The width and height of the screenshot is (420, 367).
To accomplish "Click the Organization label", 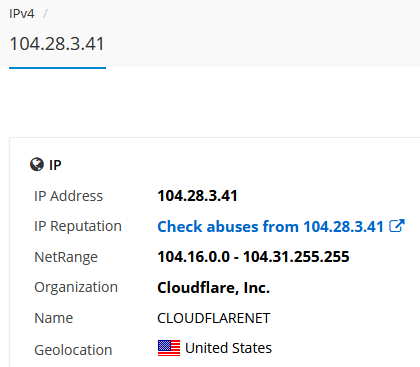I will tap(76, 287).
